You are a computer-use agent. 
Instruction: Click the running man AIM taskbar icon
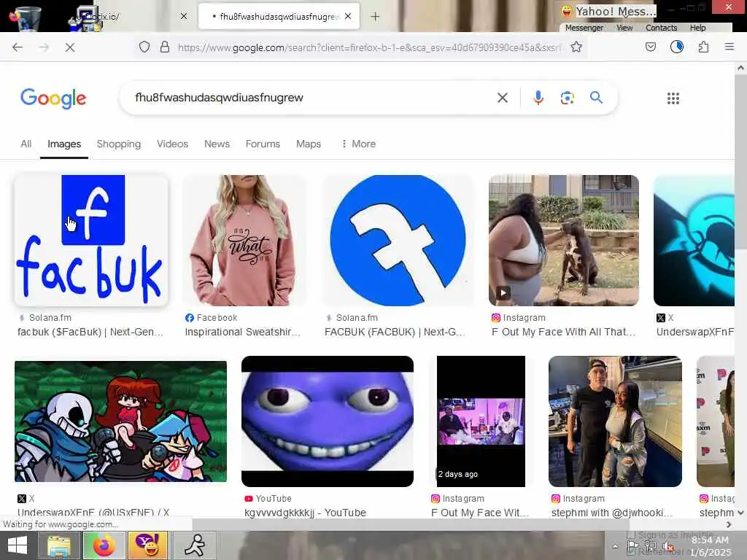(194, 545)
